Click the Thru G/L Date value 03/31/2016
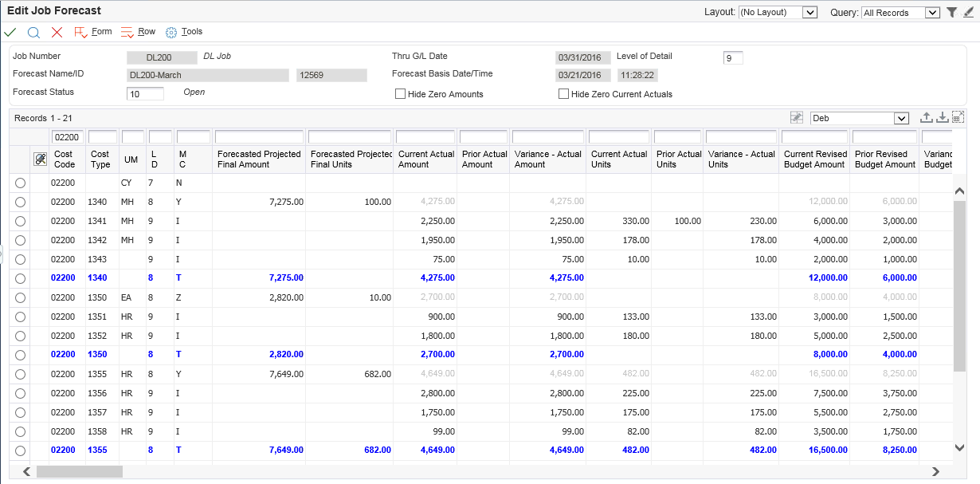Image resolution: width=980 pixels, height=484 pixels. tap(582, 58)
